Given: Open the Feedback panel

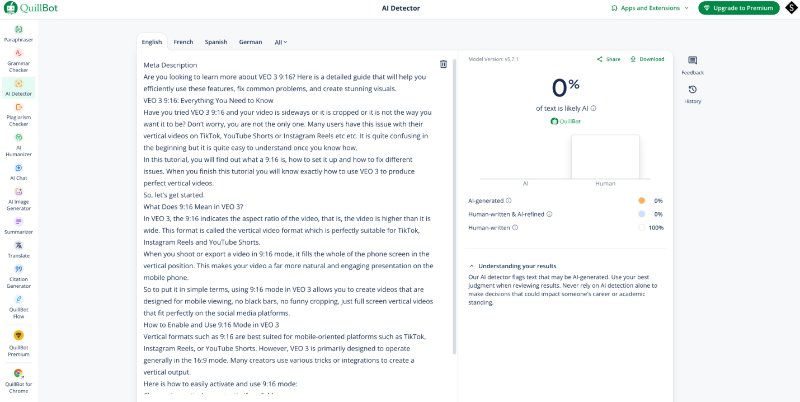Looking at the screenshot, I should (x=692, y=65).
